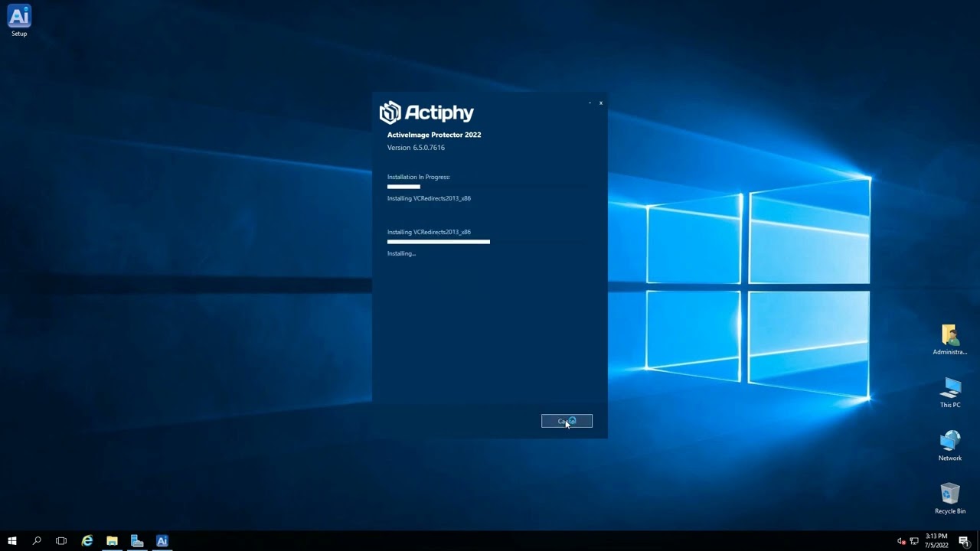Screen dimensions: 980x551
Task: Click the VCRedirects2013_x86 component progress bar
Action: click(488, 241)
